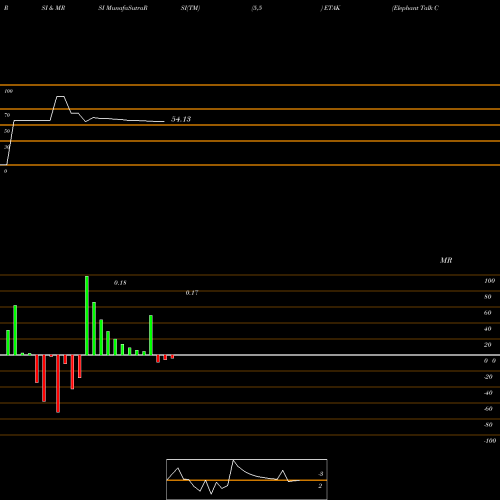Click the RSI axis label 70
The height and width of the screenshot is (500, 500).
tap(7, 115)
